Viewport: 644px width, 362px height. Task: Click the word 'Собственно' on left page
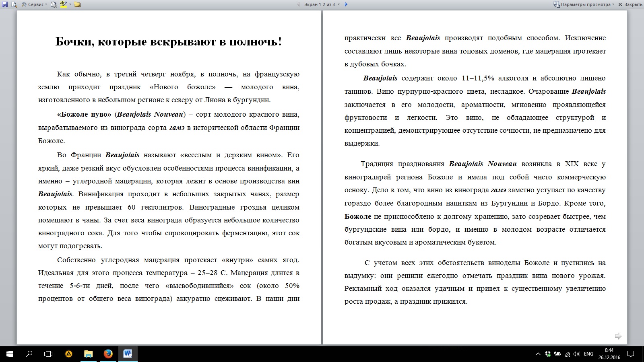coord(76,260)
